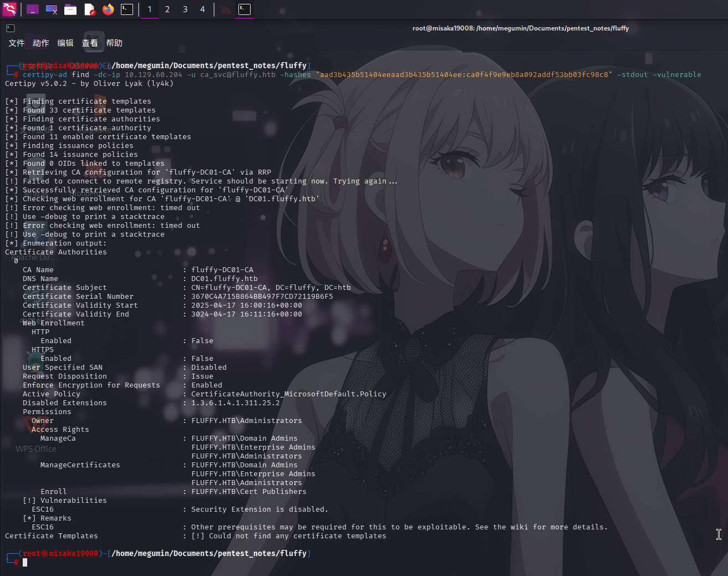Click the bottom shell prompt cursor
The width and height of the screenshot is (728, 576).
pos(25,562)
